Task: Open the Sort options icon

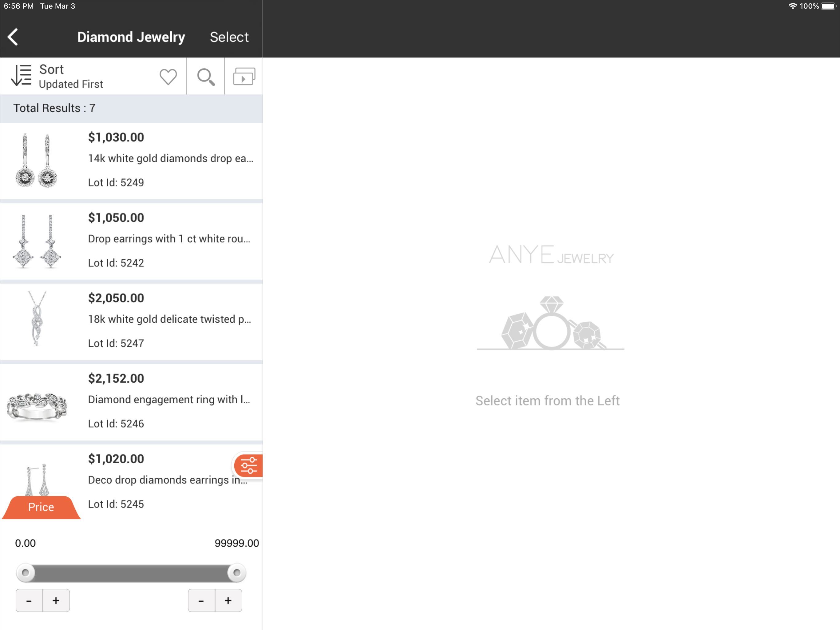Action: (21, 76)
